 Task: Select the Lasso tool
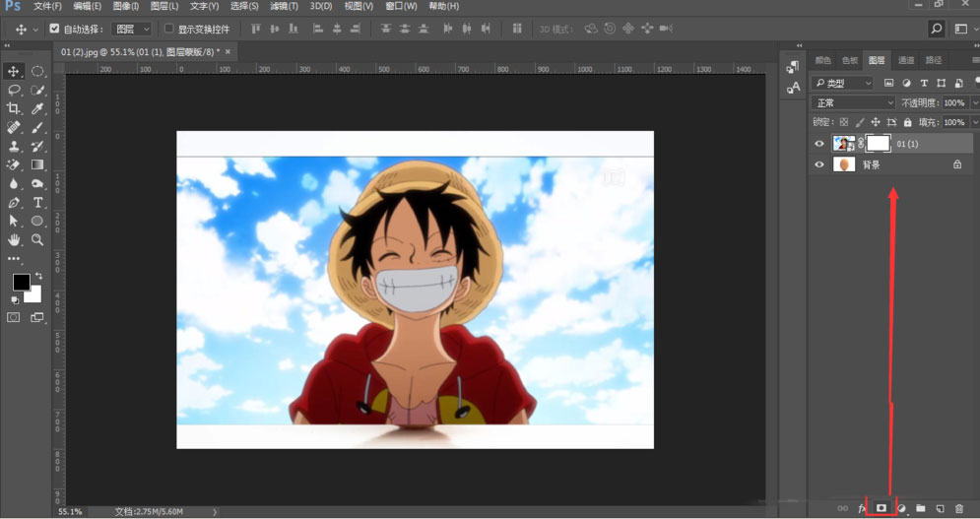[x=13, y=90]
